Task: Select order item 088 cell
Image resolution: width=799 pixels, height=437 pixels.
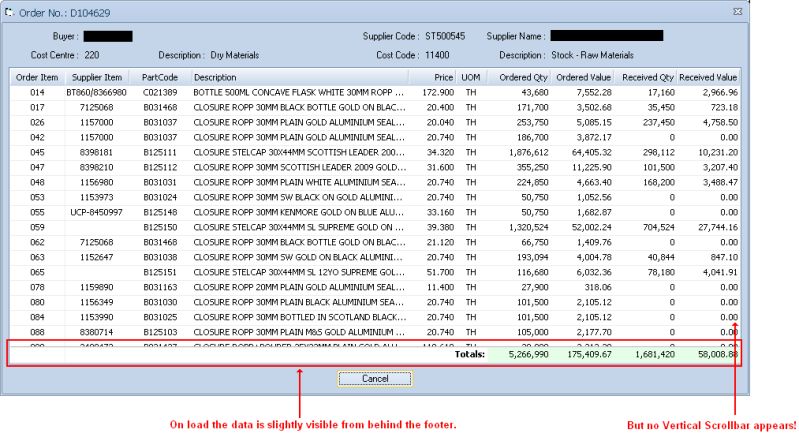Action: pos(37,332)
